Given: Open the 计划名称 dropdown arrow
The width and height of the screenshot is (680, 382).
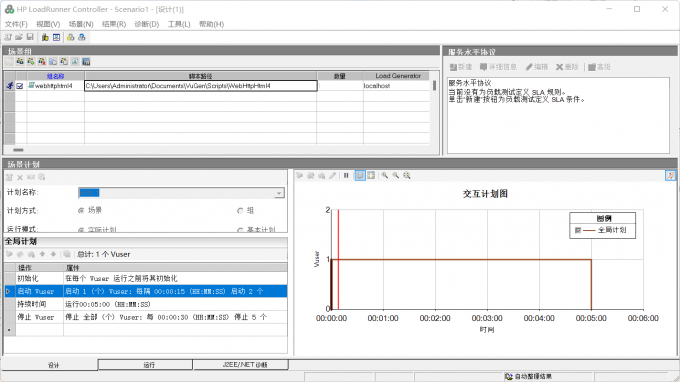Looking at the screenshot, I should pos(279,193).
